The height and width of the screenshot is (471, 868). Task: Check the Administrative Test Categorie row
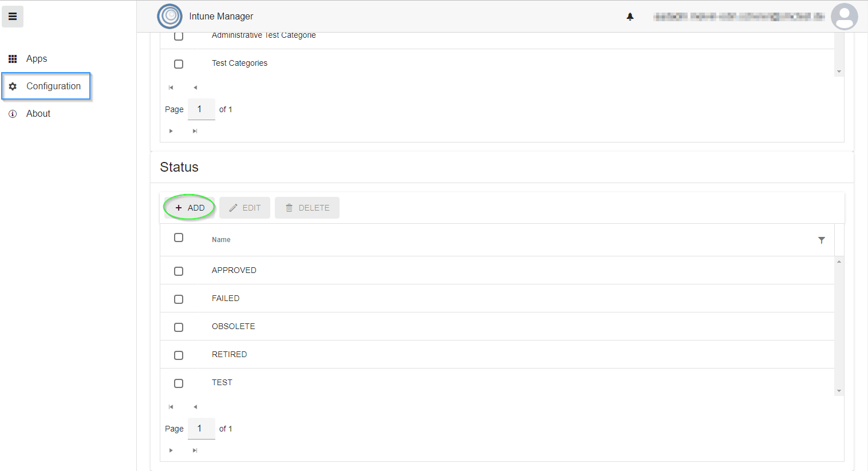[179, 36]
